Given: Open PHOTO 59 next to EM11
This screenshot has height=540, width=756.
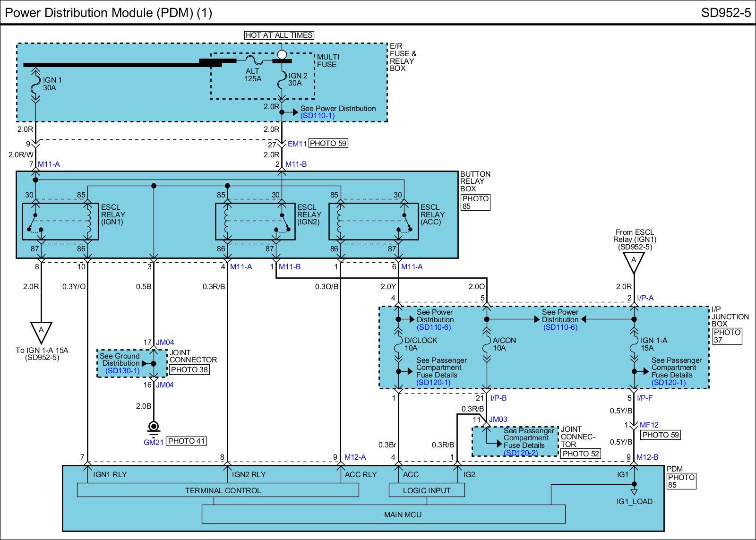Looking at the screenshot, I should click(x=328, y=144).
